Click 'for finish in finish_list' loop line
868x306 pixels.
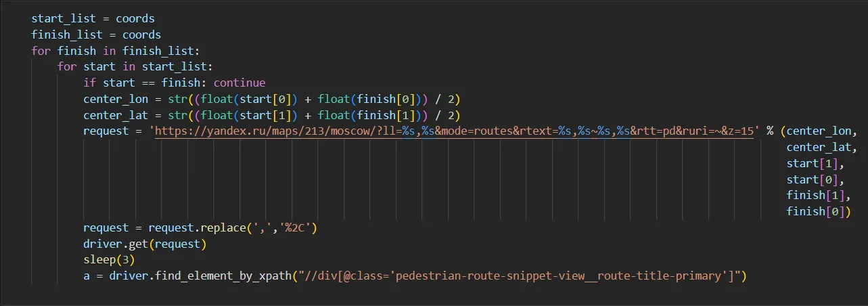coord(115,50)
